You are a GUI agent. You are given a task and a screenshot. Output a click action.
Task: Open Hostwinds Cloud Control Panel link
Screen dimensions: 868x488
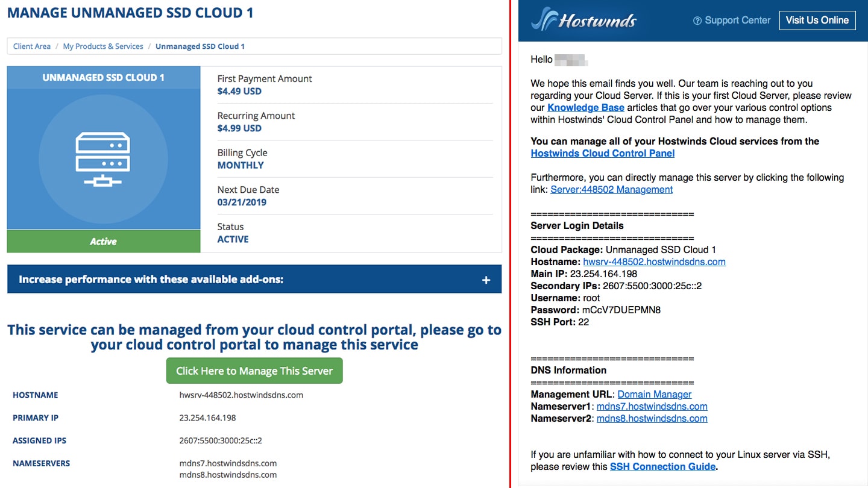click(x=603, y=154)
